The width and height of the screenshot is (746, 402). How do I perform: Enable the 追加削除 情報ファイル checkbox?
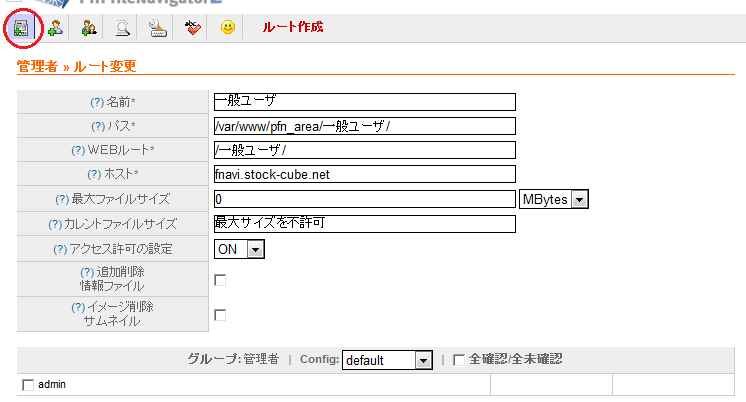pos(220,280)
